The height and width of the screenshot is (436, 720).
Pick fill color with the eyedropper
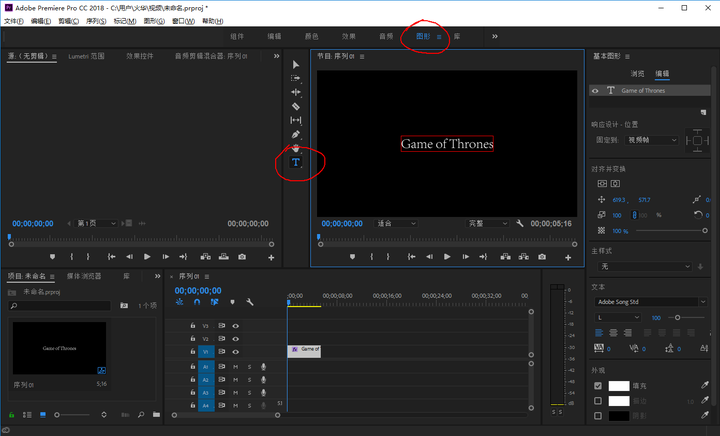pyautogui.click(x=705, y=386)
